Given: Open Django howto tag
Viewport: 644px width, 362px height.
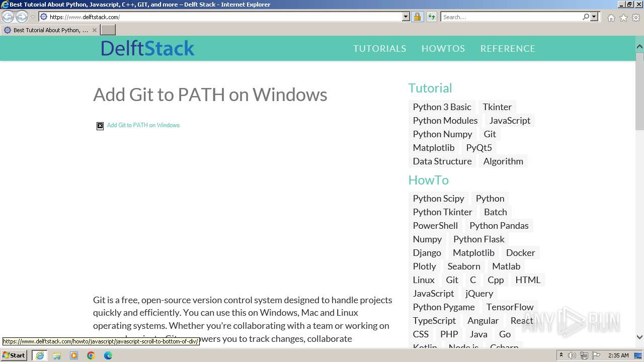Looking at the screenshot, I should (427, 252).
